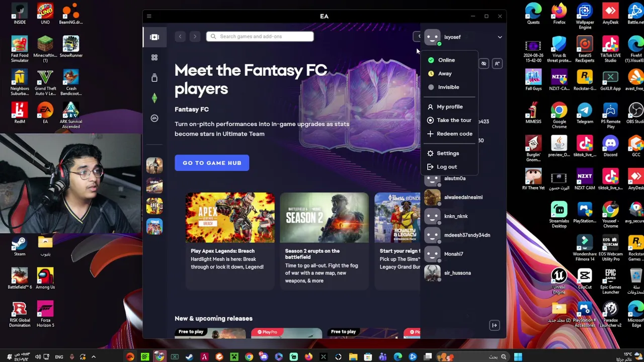Open the clipboard icon in EA sidebar

click(154, 77)
